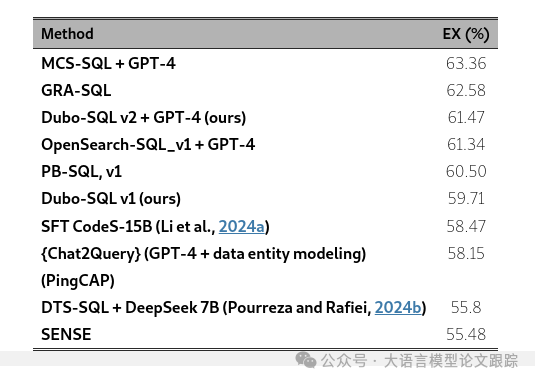
Task: Select the PB-SQL, v1 row label
Action: point(82,172)
